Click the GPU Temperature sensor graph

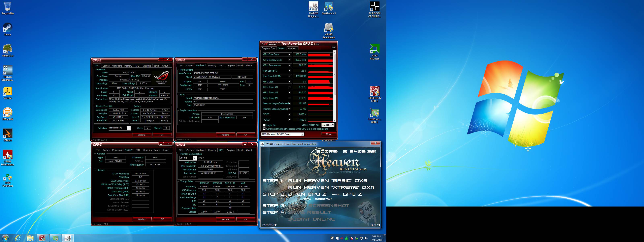tap(320, 65)
